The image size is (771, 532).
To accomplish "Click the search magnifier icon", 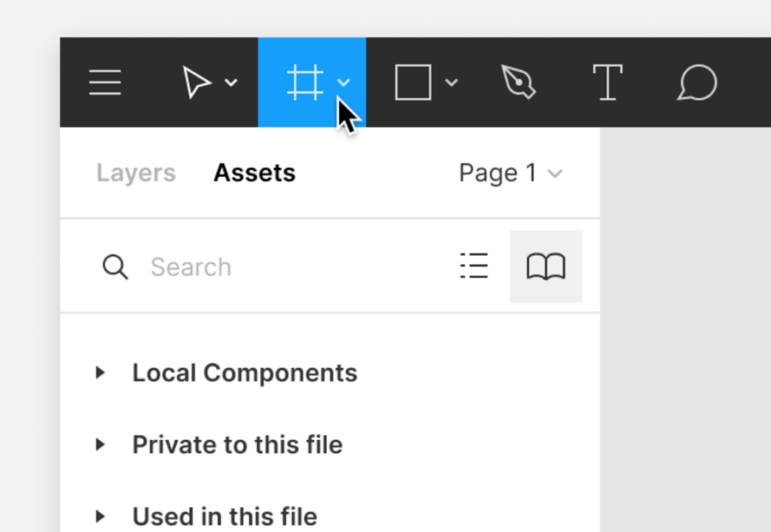I will (x=115, y=267).
